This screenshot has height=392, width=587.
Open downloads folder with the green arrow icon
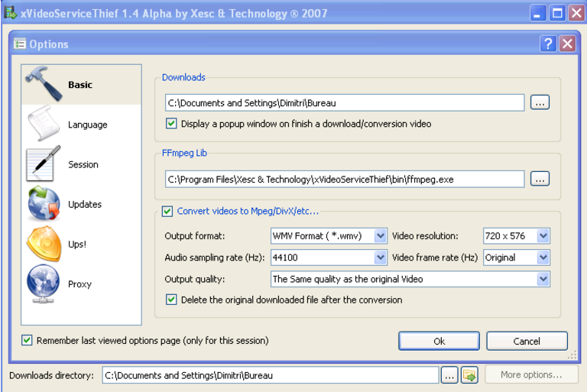coord(469,375)
